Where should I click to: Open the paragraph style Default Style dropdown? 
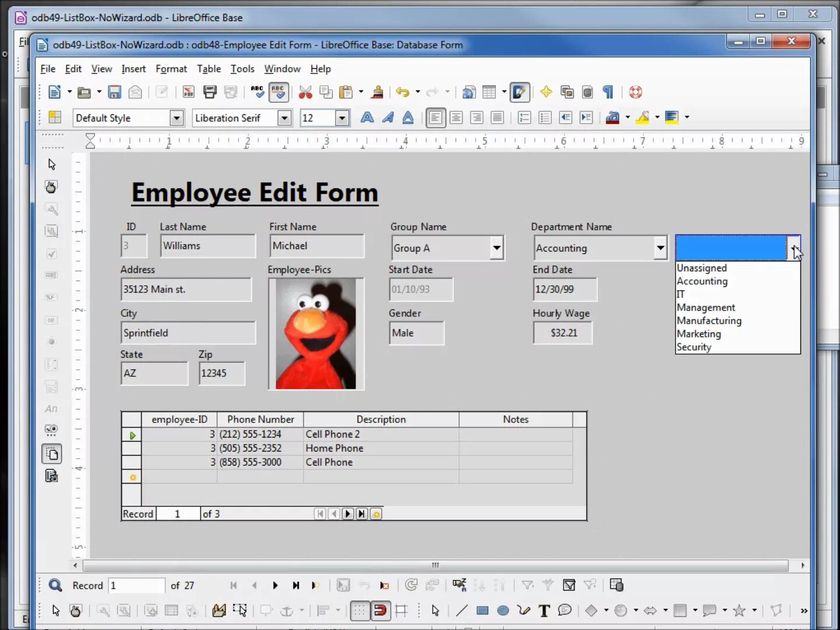coord(177,118)
